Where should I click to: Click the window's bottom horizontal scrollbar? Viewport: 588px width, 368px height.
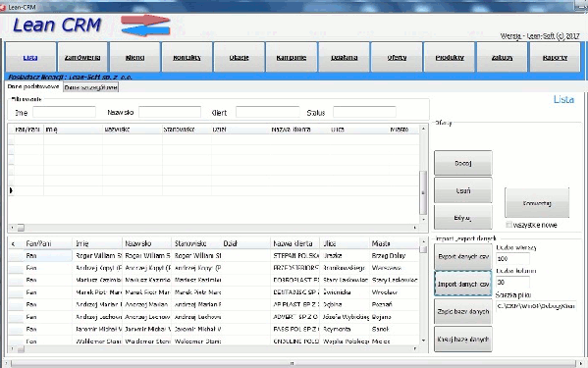(x=293, y=363)
